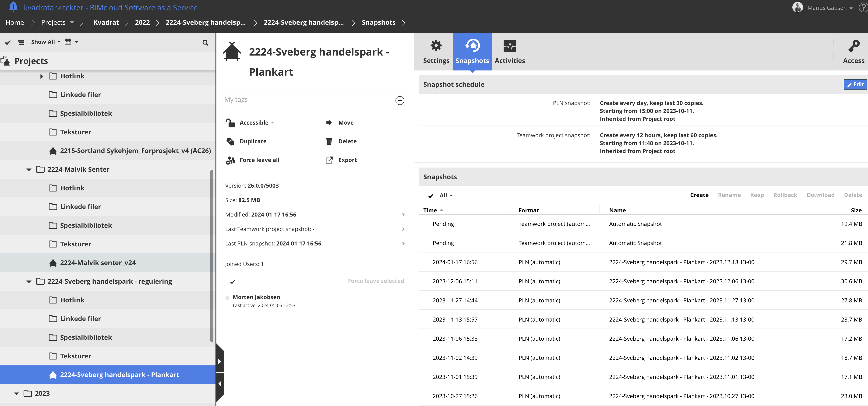Switch to the Activities tab
The image size is (868, 406).
pyautogui.click(x=509, y=52)
